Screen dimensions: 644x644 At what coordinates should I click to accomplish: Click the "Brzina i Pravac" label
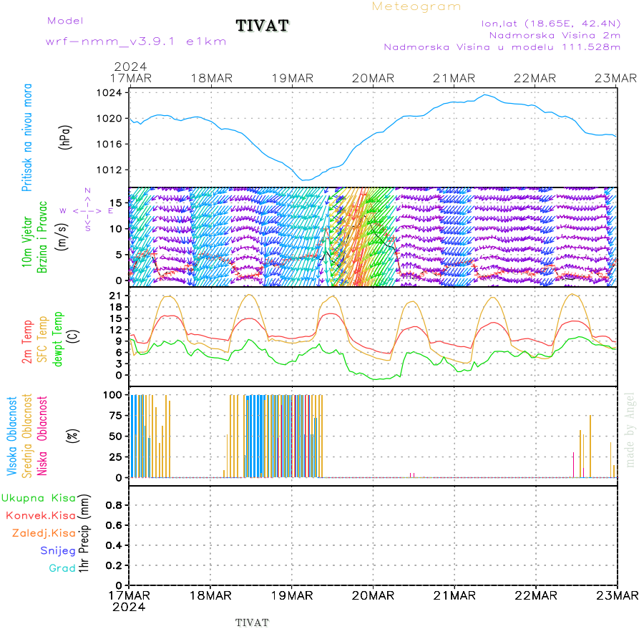(x=42, y=237)
